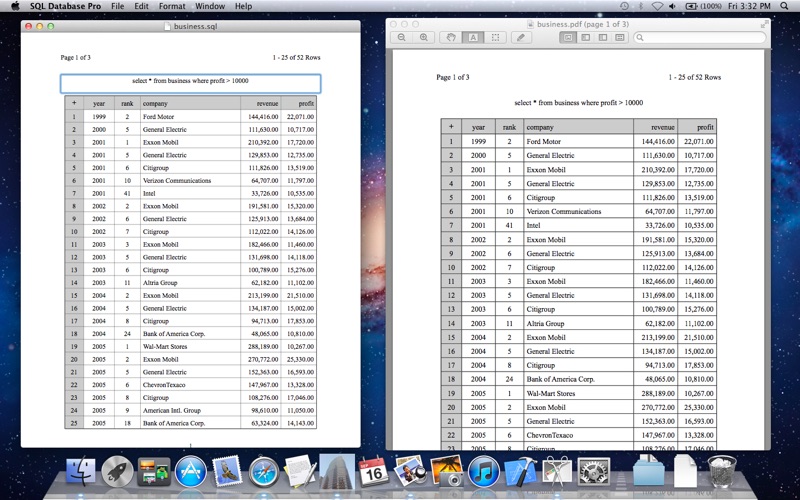Select the hand move tool
Viewport: 800px width, 500px height.
click(451, 37)
